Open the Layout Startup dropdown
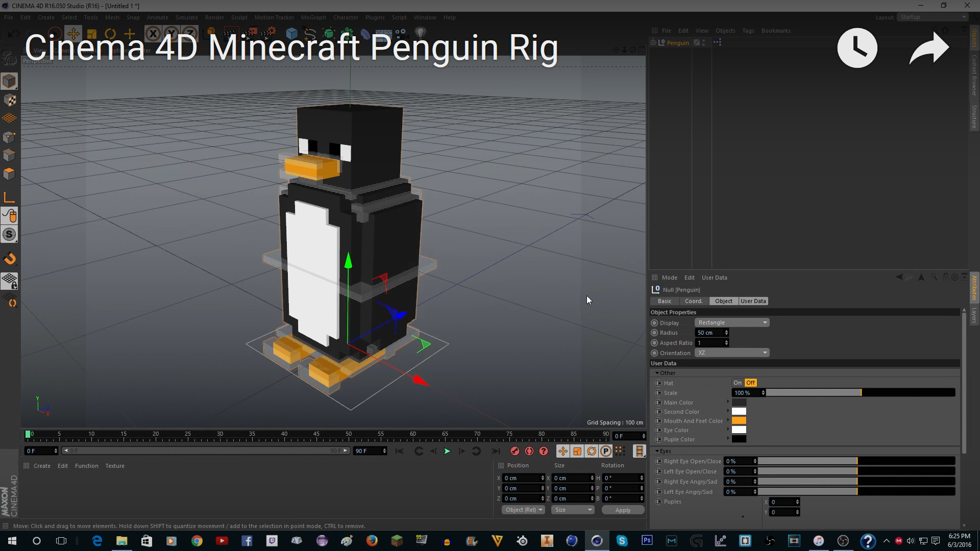The height and width of the screenshot is (551, 980). point(932,17)
